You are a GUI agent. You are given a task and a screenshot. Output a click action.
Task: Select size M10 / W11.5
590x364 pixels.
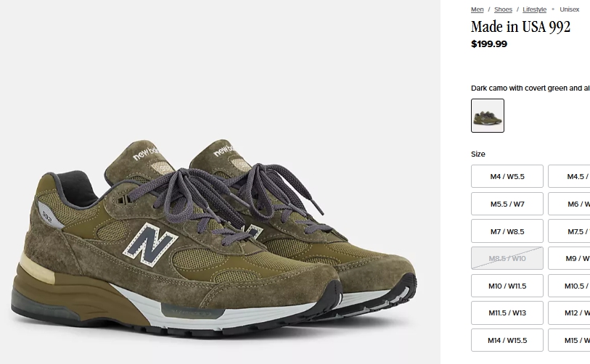click(x=507, y=286)
